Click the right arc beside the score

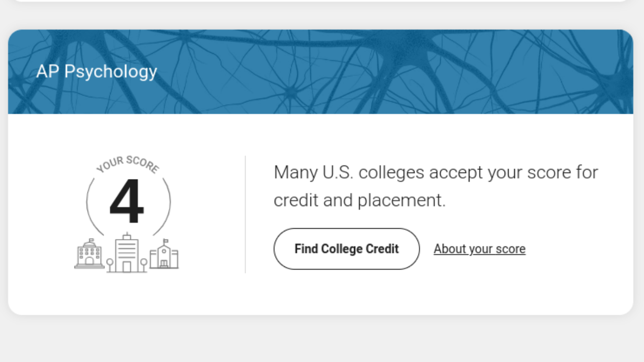point(163,206)
